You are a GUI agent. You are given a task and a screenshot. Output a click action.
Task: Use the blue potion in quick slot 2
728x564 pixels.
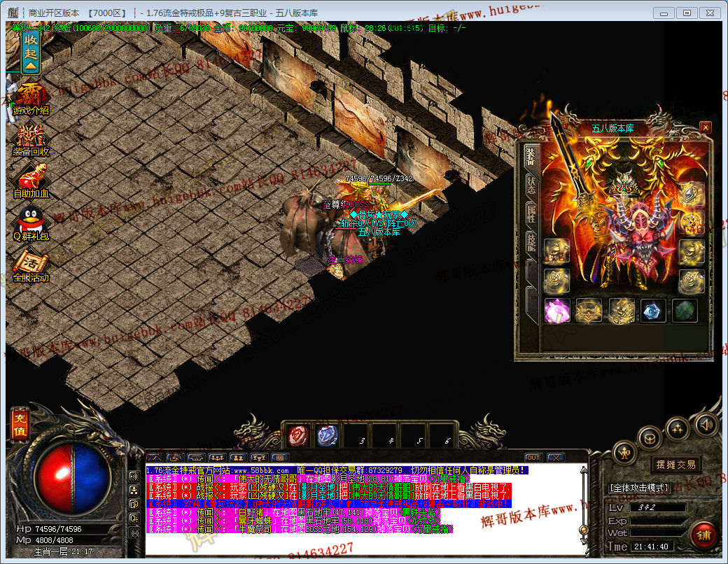pos(327,436)
